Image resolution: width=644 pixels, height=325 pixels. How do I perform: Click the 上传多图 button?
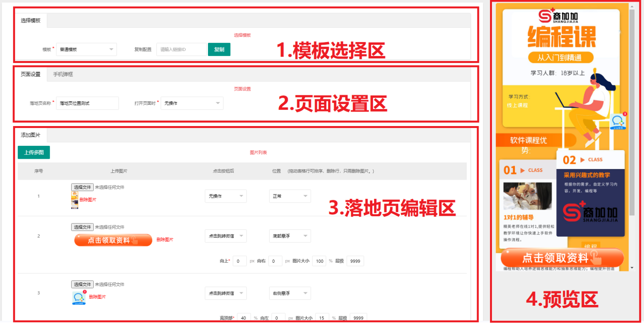point(34,152)
